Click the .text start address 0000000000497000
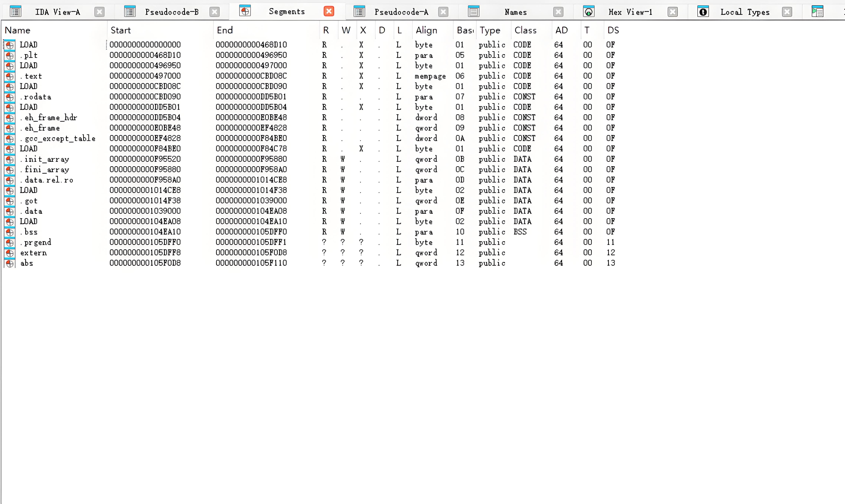The image size is (845, 504). point(145,76)
